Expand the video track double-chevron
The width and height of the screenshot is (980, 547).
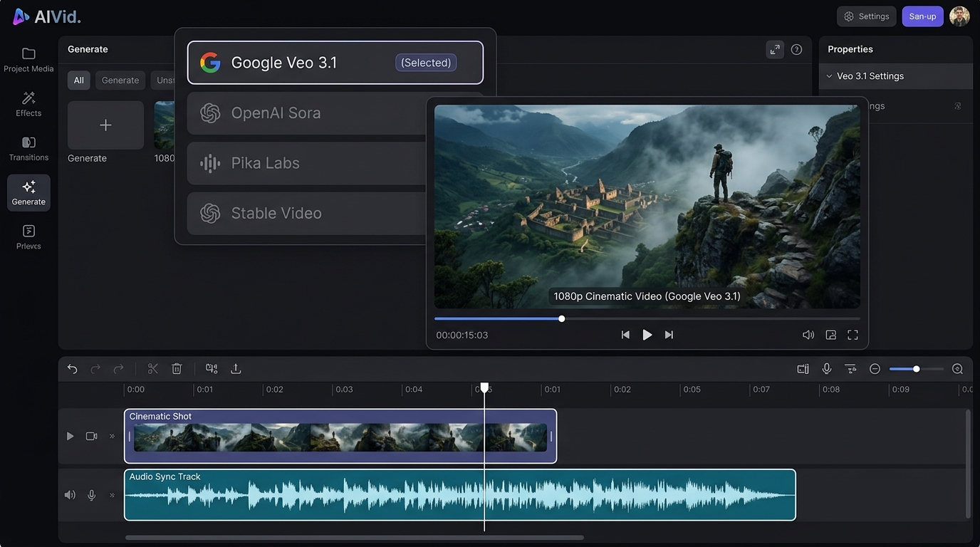112,436
